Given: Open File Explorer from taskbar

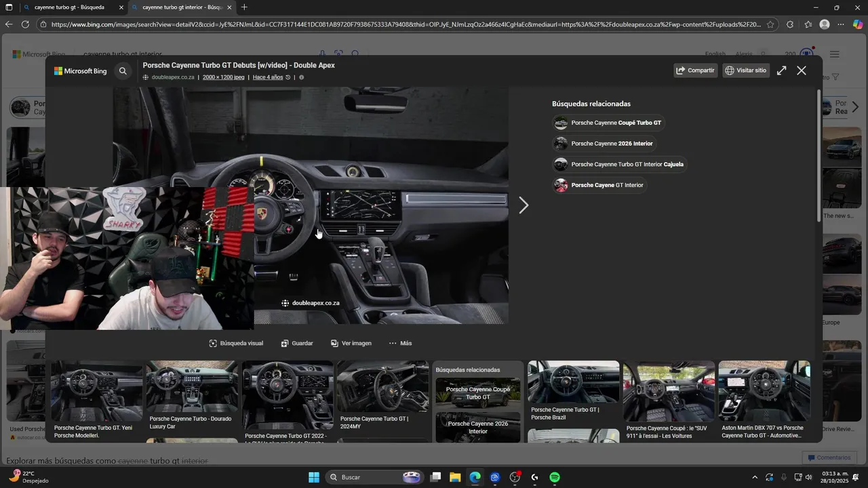Looking at the screenshot, I should click(455, 477).
